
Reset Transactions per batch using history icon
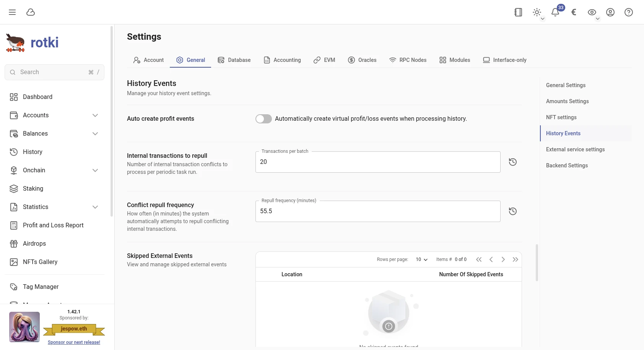coord(513,162)
